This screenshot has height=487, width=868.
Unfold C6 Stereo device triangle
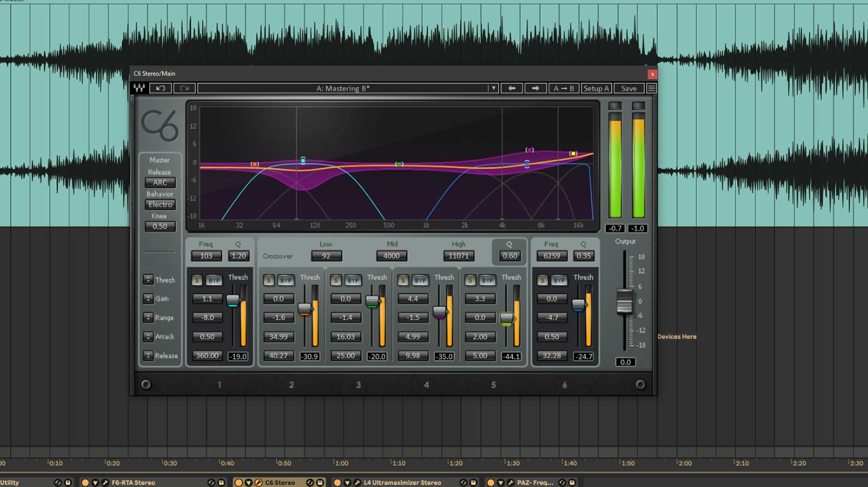249,483
